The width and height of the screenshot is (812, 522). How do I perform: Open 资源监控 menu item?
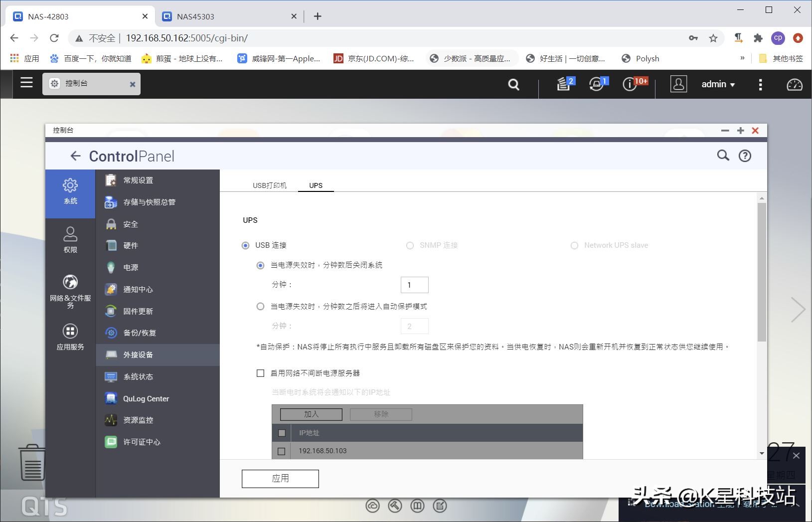pos(158,420)
